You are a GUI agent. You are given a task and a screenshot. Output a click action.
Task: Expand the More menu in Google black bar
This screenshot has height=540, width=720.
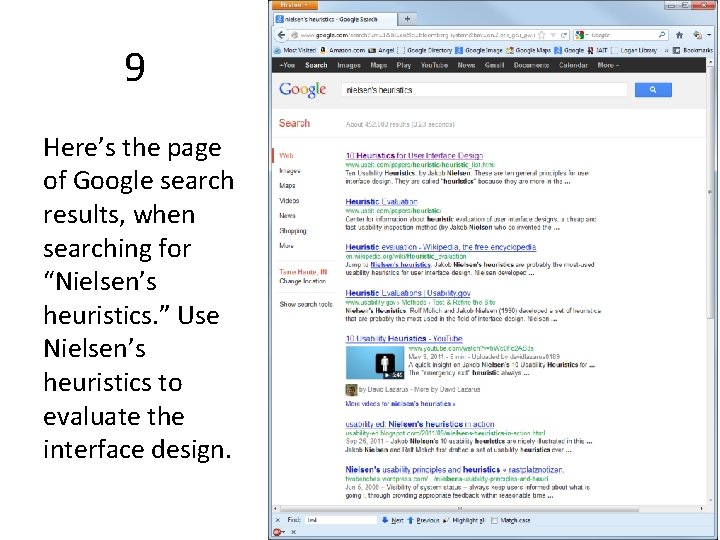(608, 65)
